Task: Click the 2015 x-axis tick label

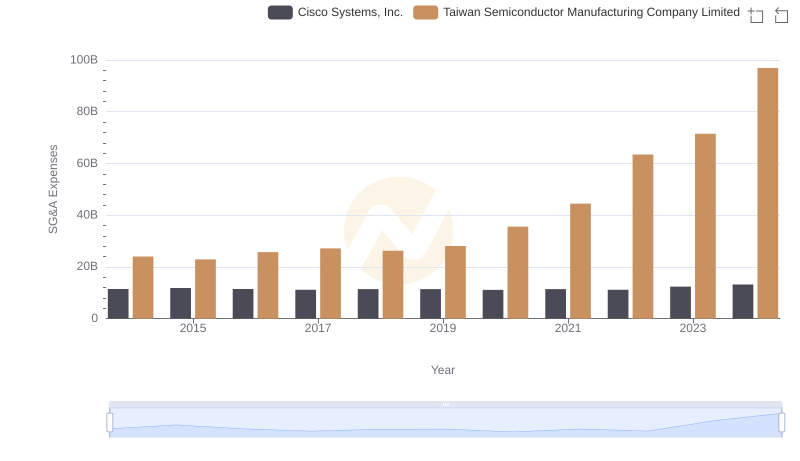Action: (x=193, y=328)
